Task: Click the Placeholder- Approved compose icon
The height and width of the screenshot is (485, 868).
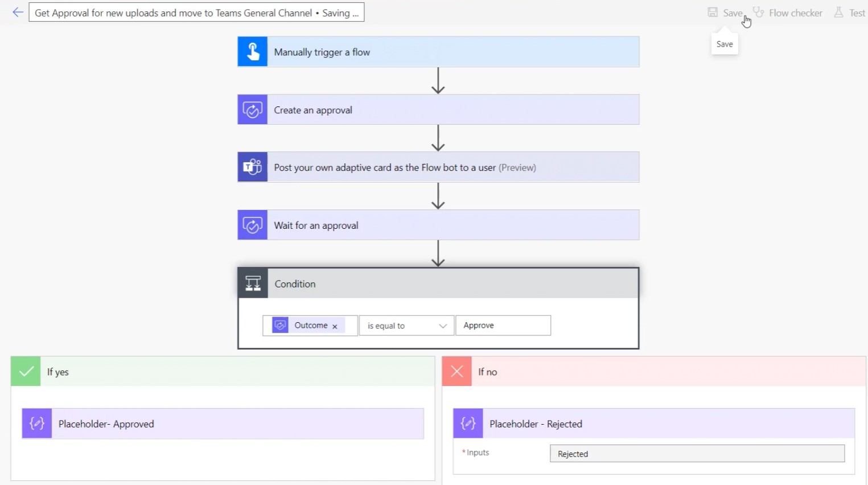Action: (37, 424)
